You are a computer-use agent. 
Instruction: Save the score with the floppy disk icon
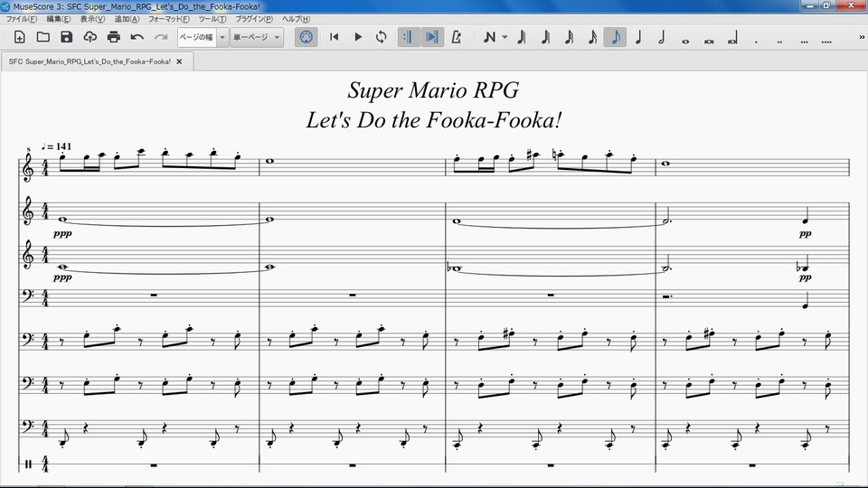tap(66, 37)
